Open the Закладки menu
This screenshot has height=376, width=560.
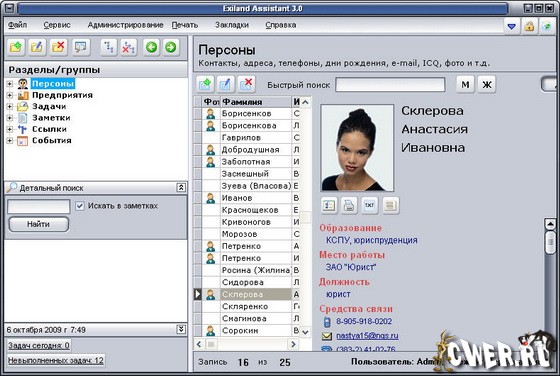[x=232, y=25]
